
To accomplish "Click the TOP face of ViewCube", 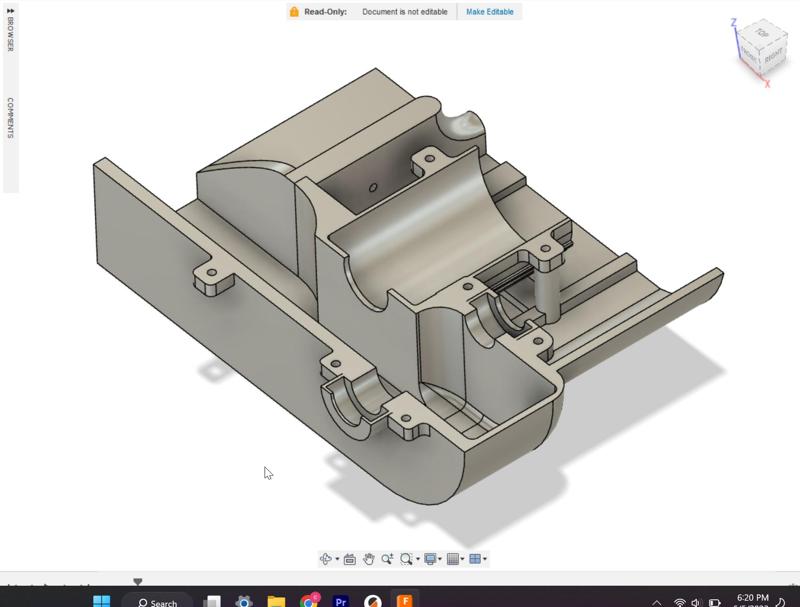I will click(762, 34).
